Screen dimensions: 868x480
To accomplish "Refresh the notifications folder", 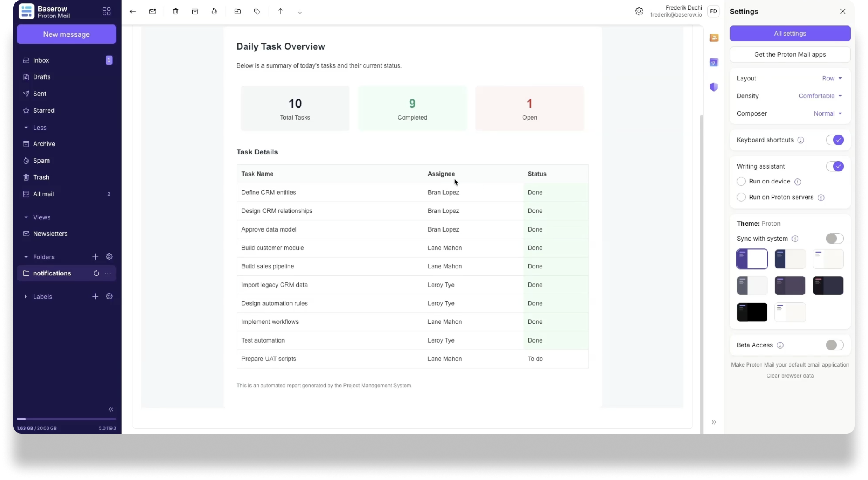I will click(x=96, y=273).
